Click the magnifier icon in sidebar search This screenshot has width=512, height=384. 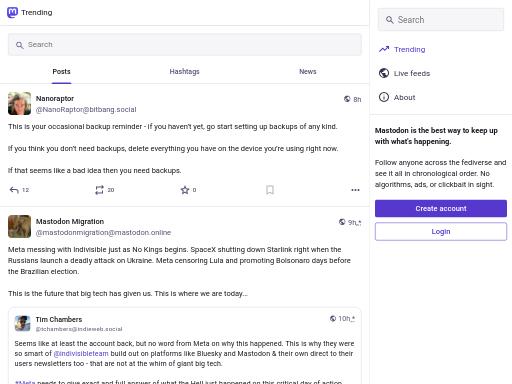coord(389,20)
